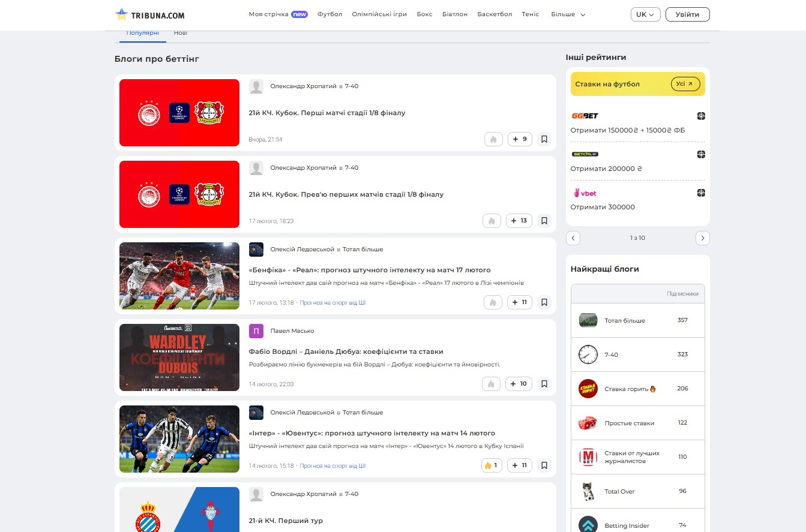Click the Увійти login button
The width and height of the screenshot is (806, 532).
[688, 14]
